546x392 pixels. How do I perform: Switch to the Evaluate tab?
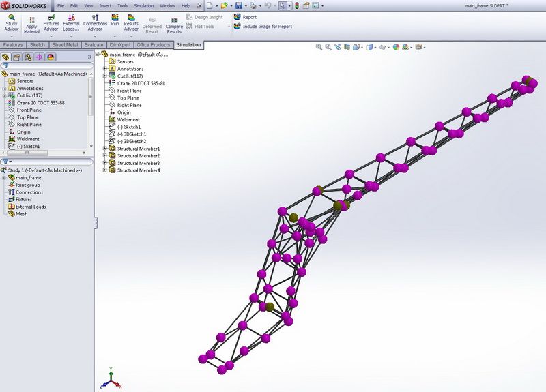(94, 45)
